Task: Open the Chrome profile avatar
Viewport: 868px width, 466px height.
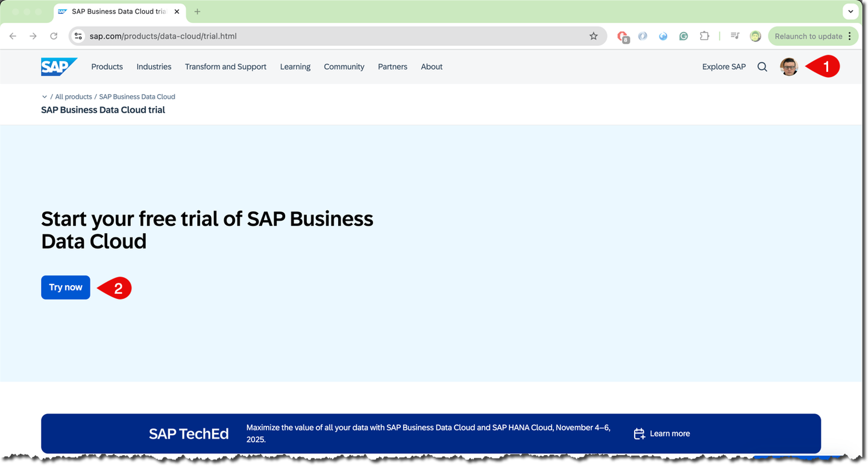Action: (x=755, y=36)
